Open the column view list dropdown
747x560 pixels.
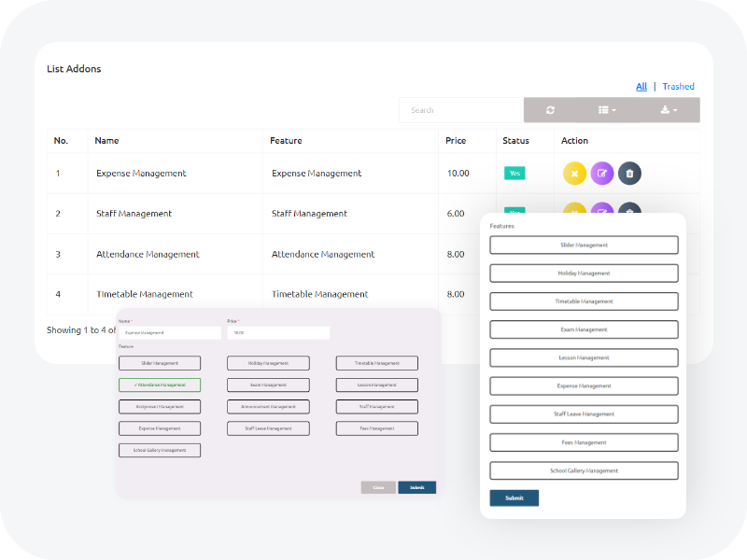click(x=607, y=110)
